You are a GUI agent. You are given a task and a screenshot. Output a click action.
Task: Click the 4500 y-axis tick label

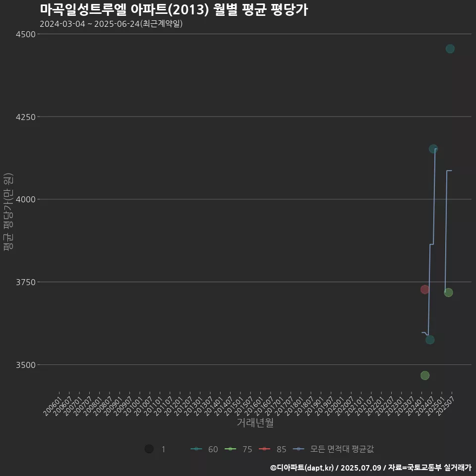(x=26, y=34)
